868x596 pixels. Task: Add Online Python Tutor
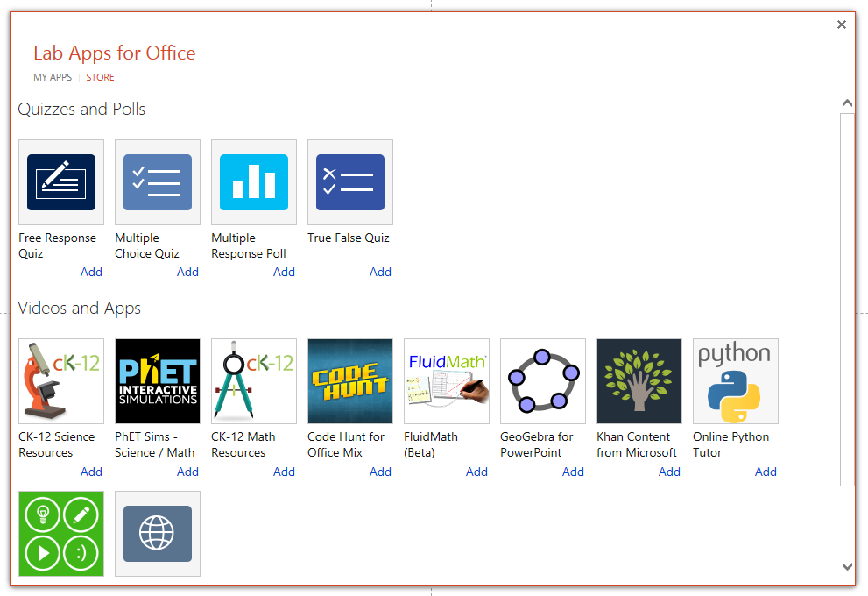(766, 472)
